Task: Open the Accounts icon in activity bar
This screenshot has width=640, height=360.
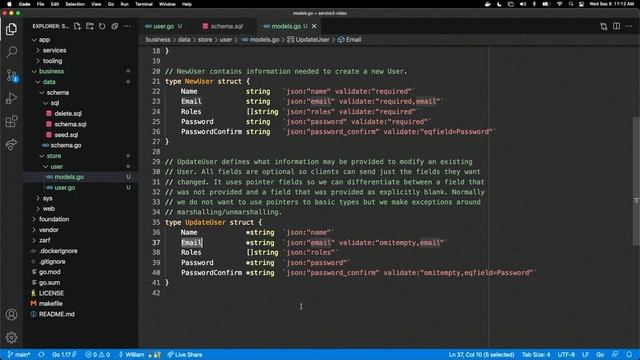Action: (x=11, y=314)
